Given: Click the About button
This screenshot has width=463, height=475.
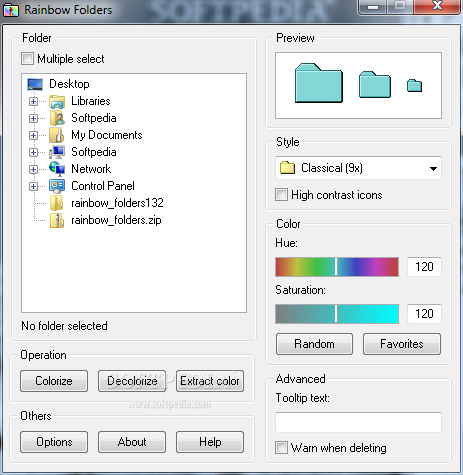Looking at the screenshot, I should pyautogui.click(x=132, y=442).
